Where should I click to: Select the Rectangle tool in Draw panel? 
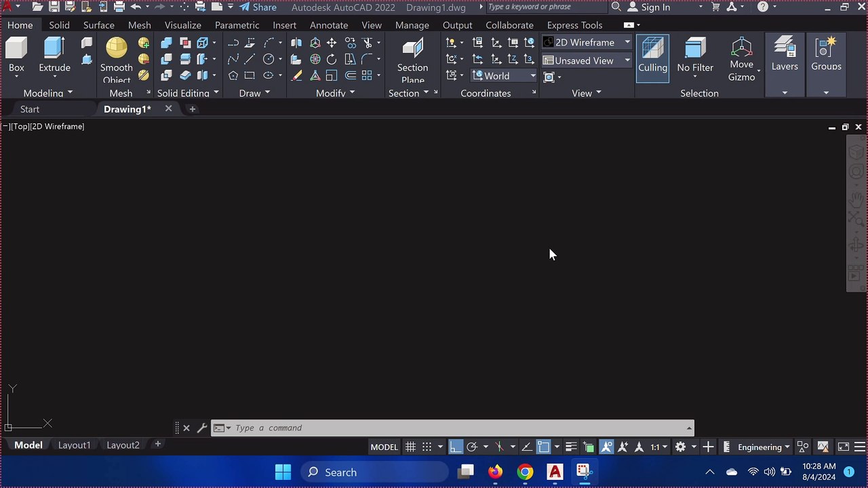250,75
